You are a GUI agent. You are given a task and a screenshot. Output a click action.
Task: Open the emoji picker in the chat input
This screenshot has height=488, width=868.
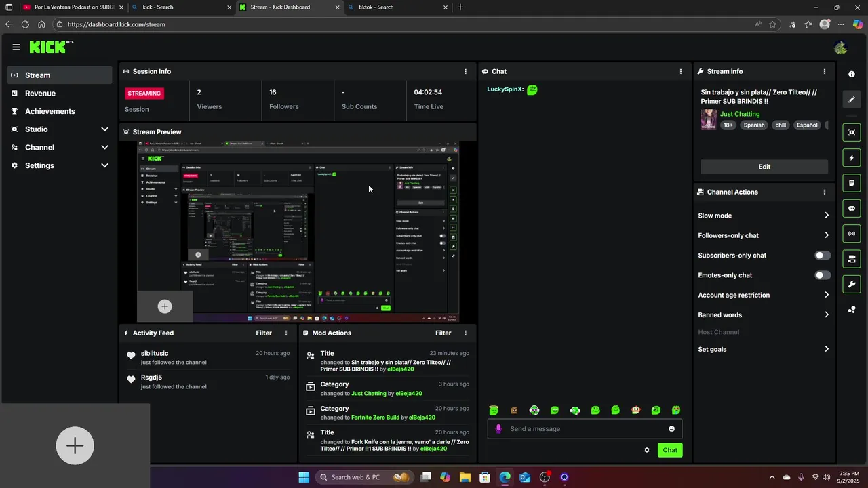(x=672, y=428)
